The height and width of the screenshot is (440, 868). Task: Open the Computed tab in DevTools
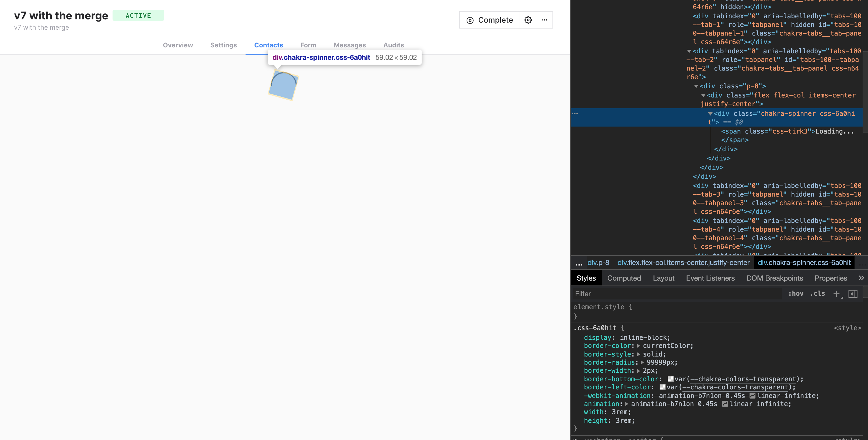pos(624,278)
